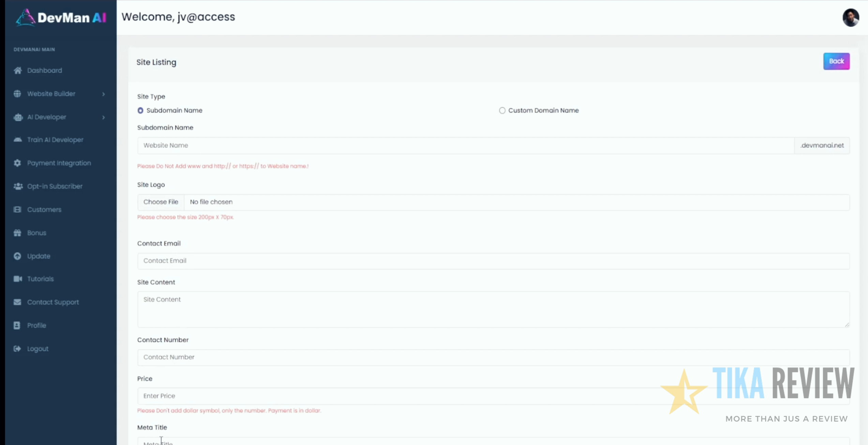Viewport: 868px width, 445px height.
Task: Click the .devmanai.net domain suffix
Action: tap(822, 145)
